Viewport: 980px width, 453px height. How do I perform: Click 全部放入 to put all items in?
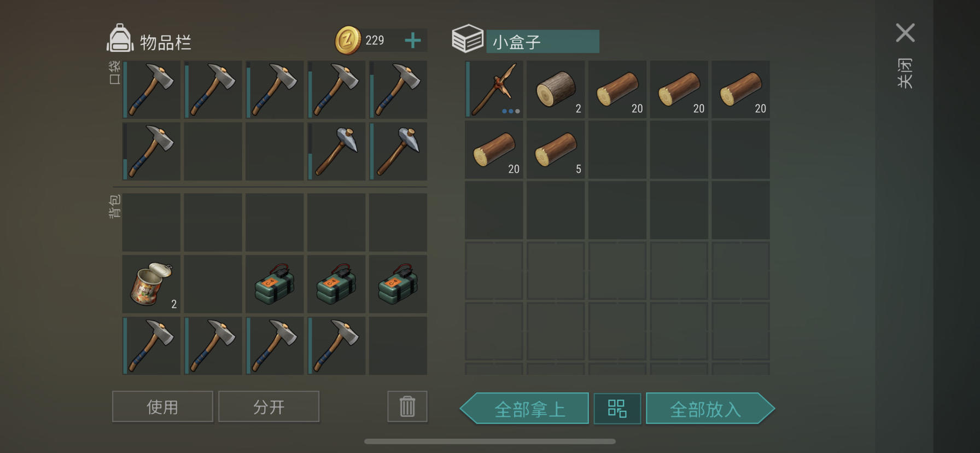tap(710, 409)
